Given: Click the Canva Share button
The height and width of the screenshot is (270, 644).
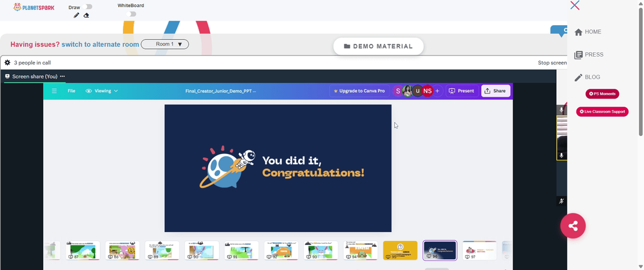Looking at the screenshot, I should coord(496,91).
